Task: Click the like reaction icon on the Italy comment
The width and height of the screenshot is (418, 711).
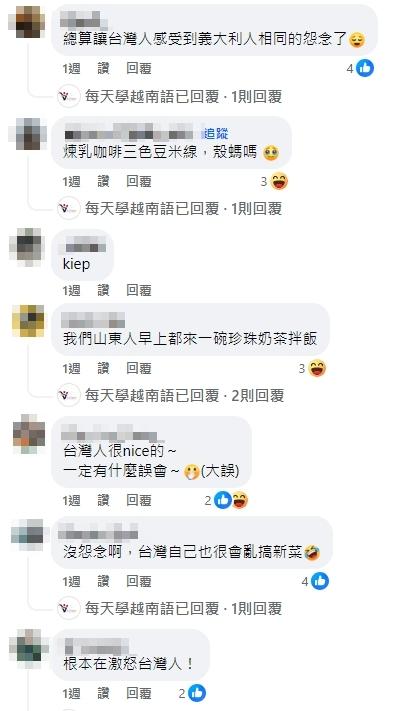Action: [x=365, y=68]
